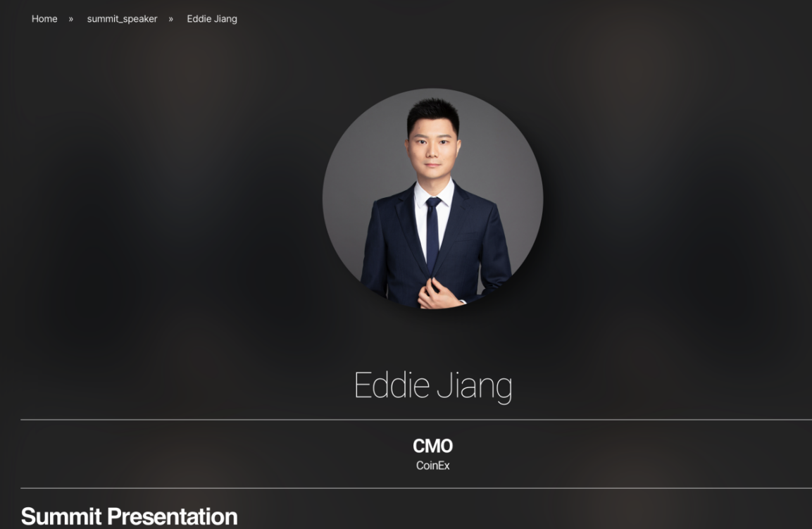Click the white shirt collar in the portrait

pos(434,191)
